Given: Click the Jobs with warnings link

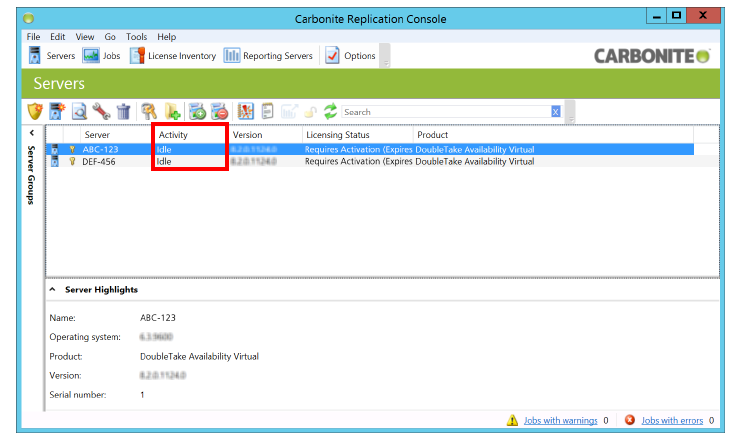Looking at the screenshot, I should click(x=560, y=420).
